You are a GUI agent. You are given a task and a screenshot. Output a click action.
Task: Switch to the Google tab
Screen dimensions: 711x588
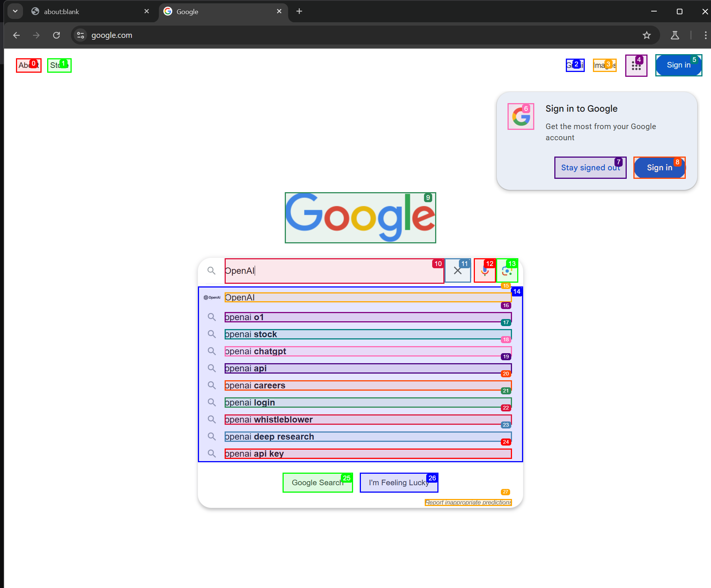pyautogui.click(x=223, y=12)
